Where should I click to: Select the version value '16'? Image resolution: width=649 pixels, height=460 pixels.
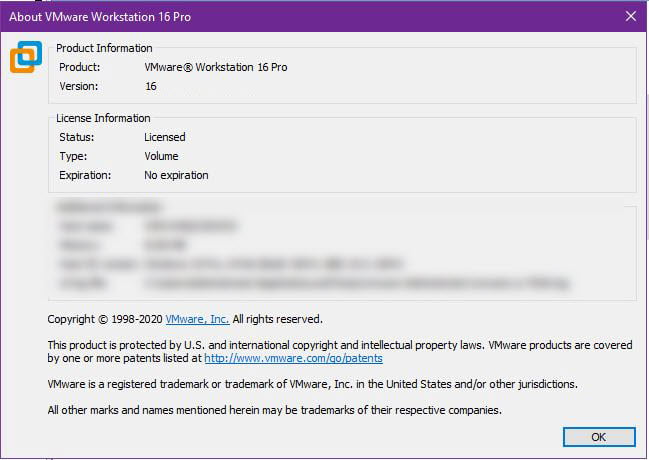[151, 86]
